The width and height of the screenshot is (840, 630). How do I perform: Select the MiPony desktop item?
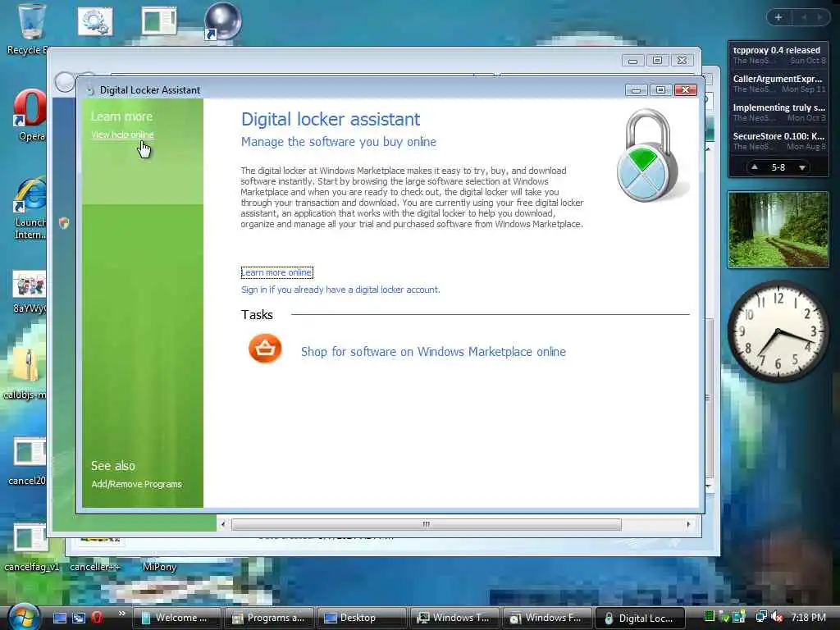point(159,566)
